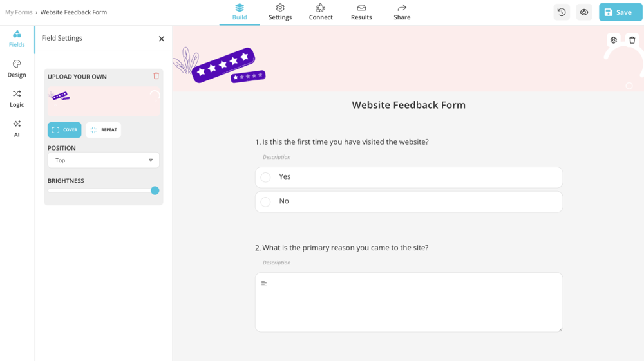Select the Yes radio option
Viewport: 644px width, 361px height.
(x=266, y=178)
